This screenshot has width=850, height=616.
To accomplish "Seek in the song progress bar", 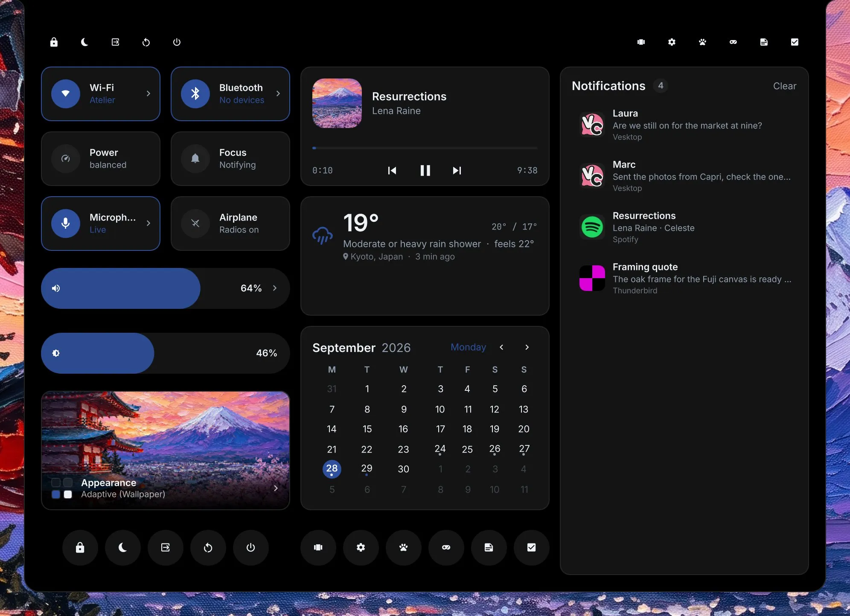I will click(x=425, y=148).
